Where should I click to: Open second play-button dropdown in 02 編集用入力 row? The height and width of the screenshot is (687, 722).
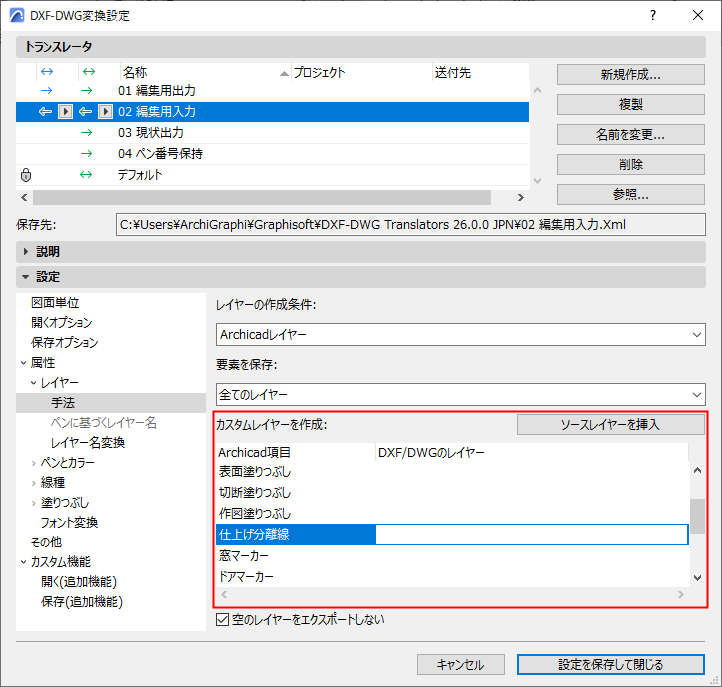tap(105, 111)
